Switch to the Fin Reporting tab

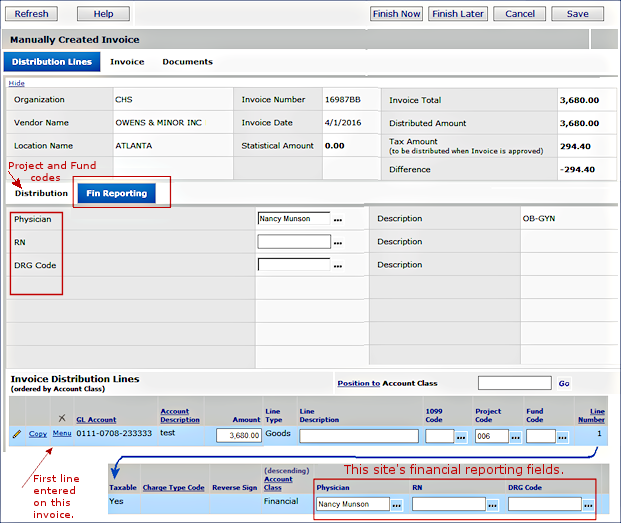[x=116, y=193]
